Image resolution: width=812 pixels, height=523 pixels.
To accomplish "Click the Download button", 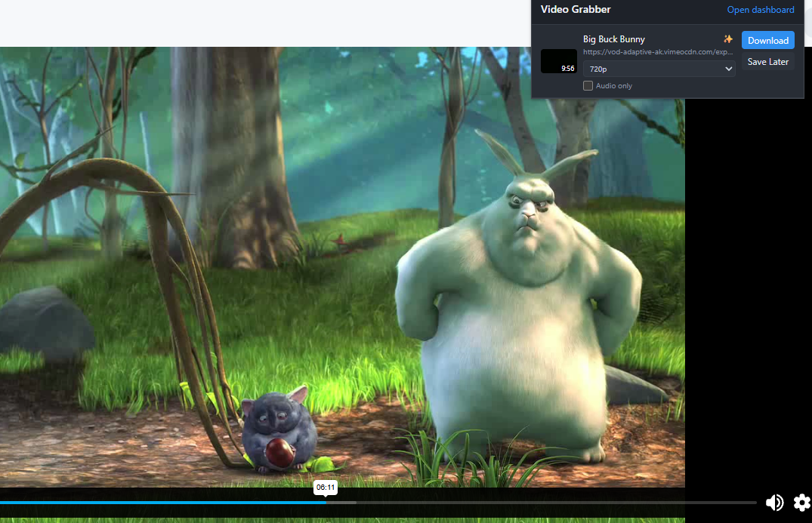I will [768, 40].
